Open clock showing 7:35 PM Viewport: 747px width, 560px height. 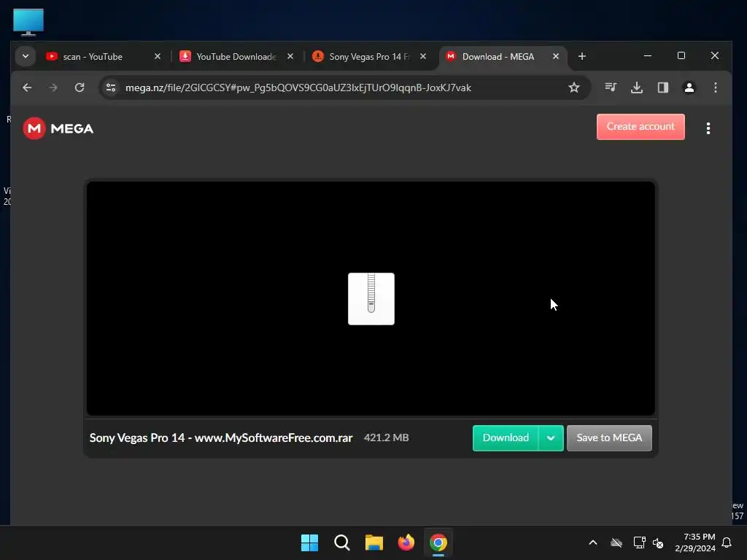[695, 542]
